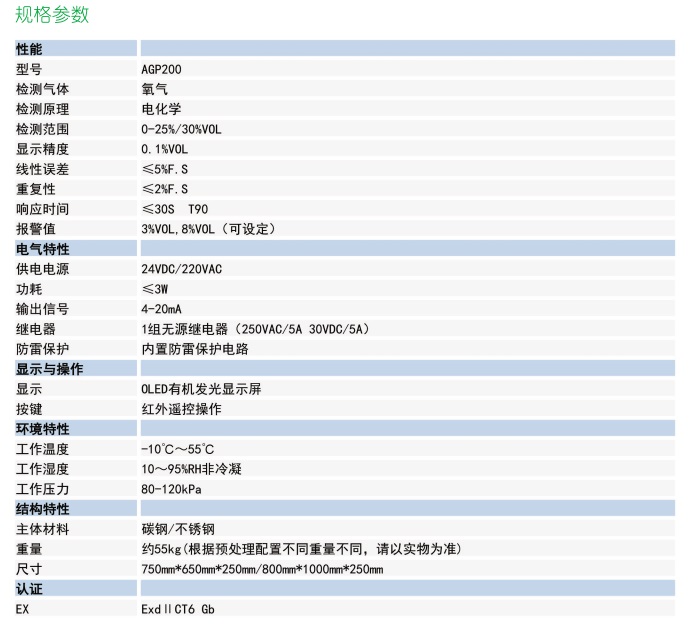694x633 pixels.
Task: Click the 碳钢/不锈钢 material value
Action: tap(177, 529)
